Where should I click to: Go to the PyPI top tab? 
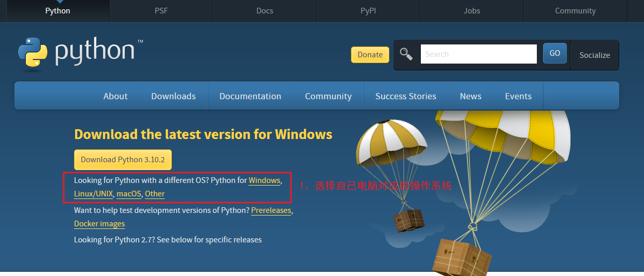(x=369, y=11)
